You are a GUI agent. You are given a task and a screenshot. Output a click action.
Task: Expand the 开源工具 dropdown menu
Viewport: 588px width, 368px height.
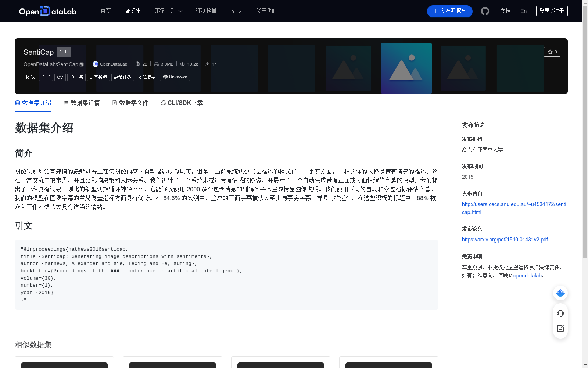[x=168, y=11]
